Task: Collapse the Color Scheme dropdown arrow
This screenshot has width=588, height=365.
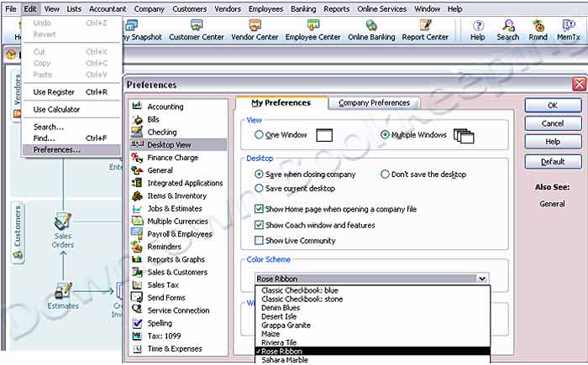Action: coord(482,279)
